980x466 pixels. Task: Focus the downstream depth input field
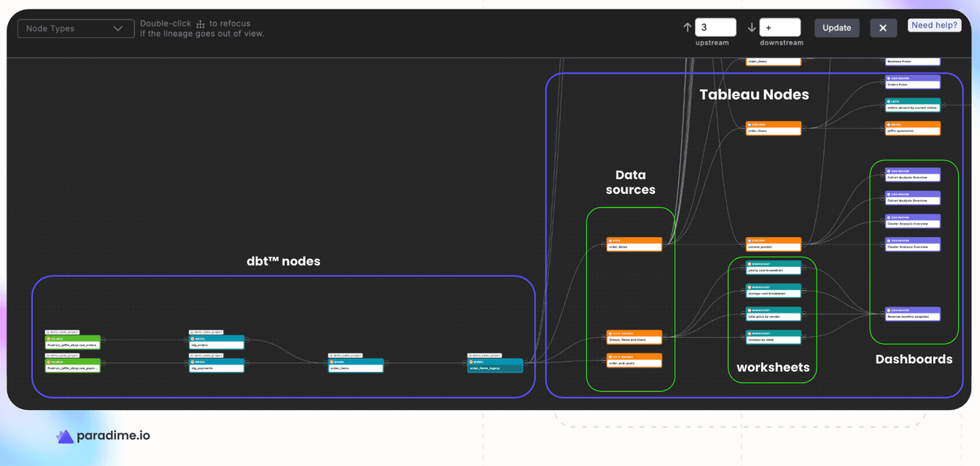coord(779,28)
